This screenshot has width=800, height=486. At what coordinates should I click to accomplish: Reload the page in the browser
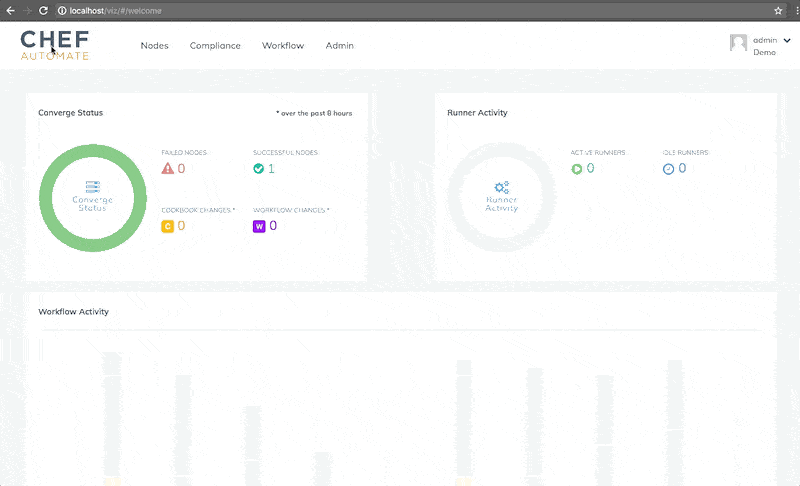click(43, 10)
